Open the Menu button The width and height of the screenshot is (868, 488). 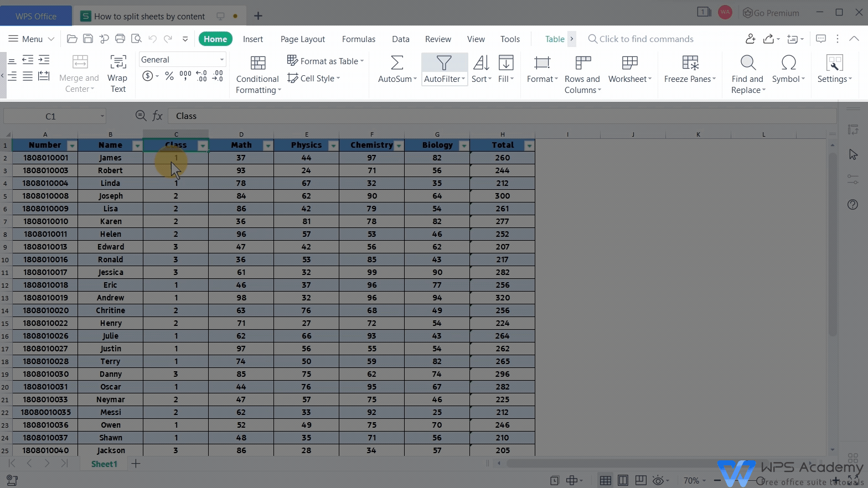[x=32, y=39]
